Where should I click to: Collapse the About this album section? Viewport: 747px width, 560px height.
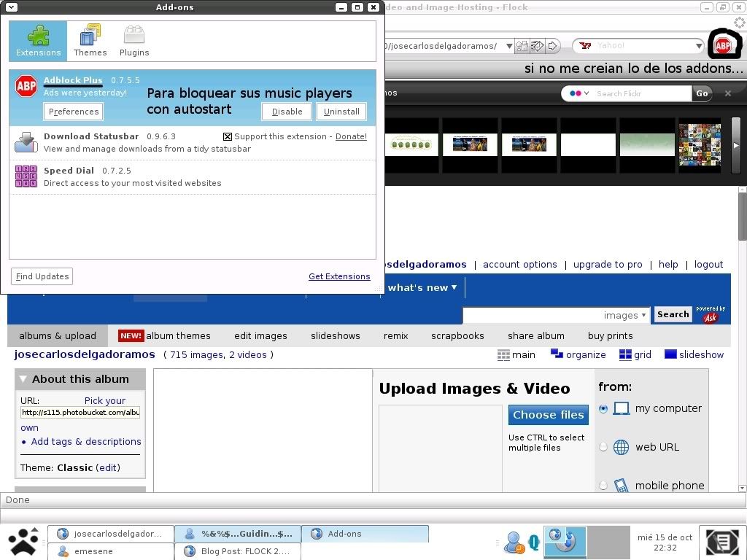pyautogui.click(x=23, y=379)
